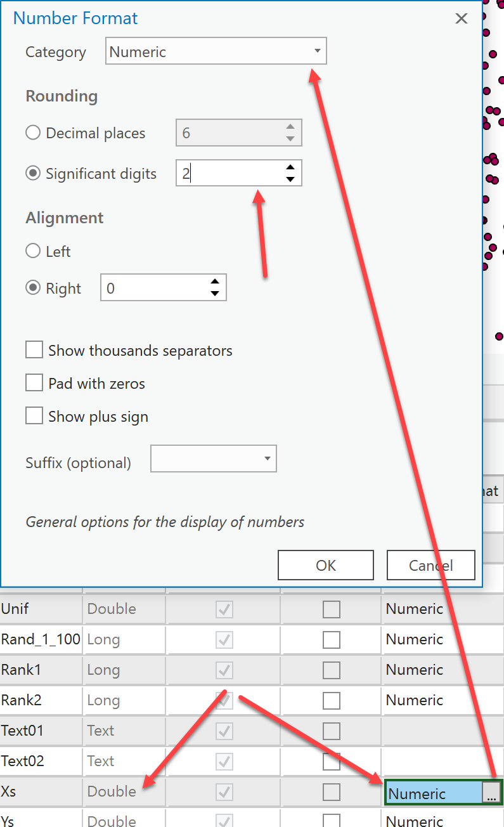Image resolution: width=504 pixels, height=827 pixels.
Task: Select the Decimal places rounding option
Action: click(x=33, y=133)
